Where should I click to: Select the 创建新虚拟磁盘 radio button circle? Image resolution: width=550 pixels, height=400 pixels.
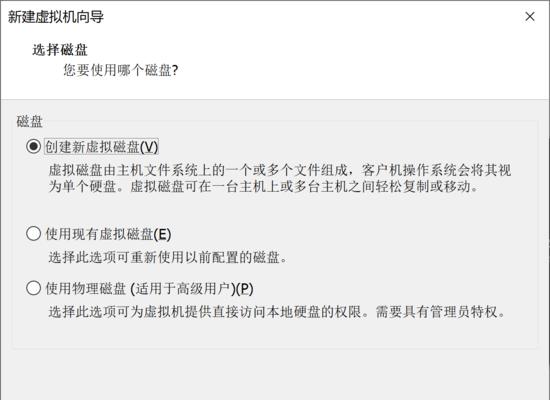click(33, 146)
